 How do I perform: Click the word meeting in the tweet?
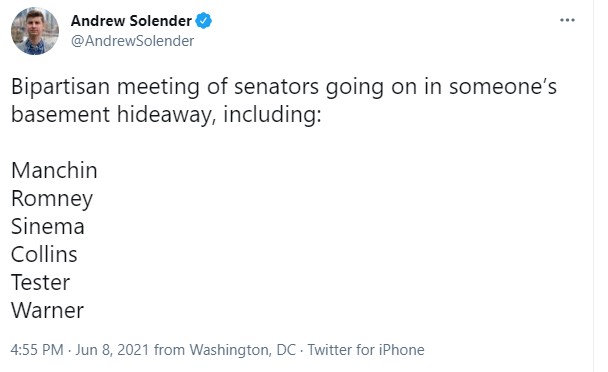[x=158, y=87]
